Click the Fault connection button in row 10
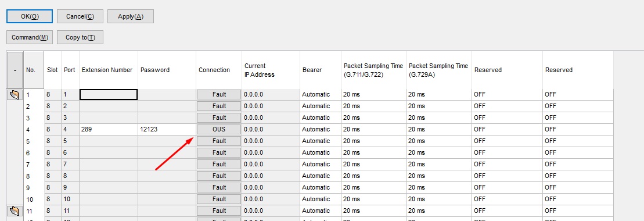The width and height of the screenshot is (644, 221). [219, 199]
